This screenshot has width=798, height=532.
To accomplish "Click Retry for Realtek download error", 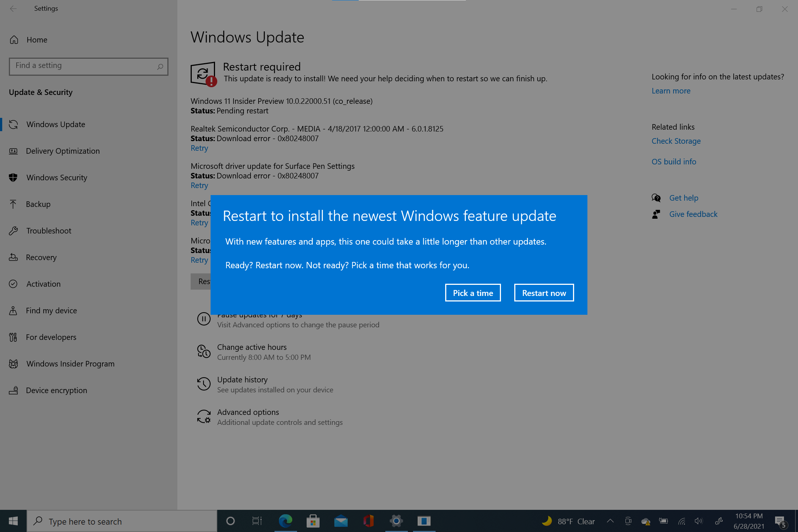I will [199, 147].
